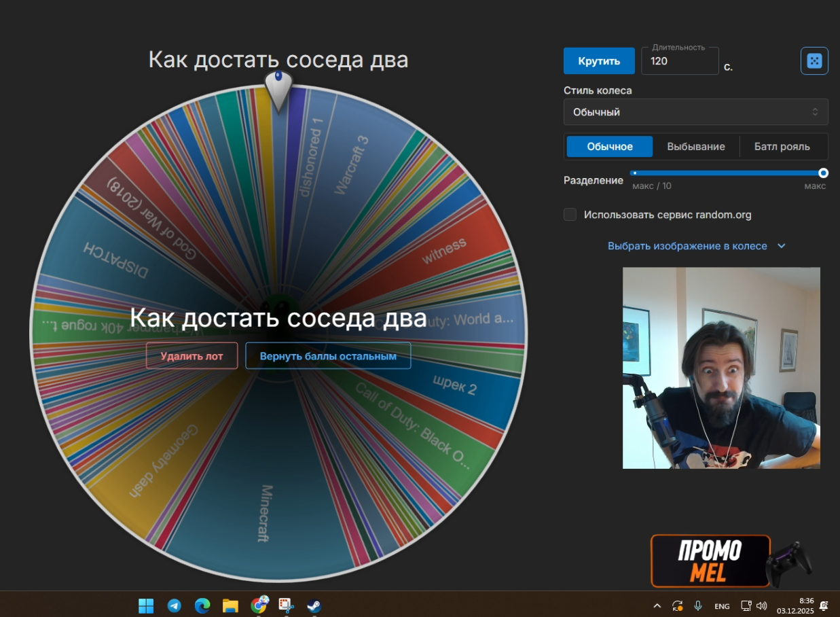This screenshot has width=840, height=617.
Task: Enable the random.org service checkbox
Action: click(x=570, y=215)
